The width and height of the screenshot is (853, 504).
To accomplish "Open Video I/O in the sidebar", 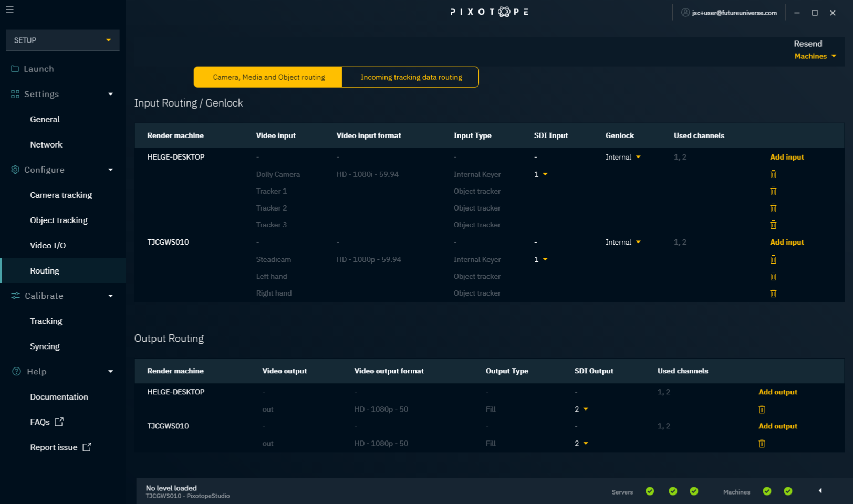I will [48, 246].
